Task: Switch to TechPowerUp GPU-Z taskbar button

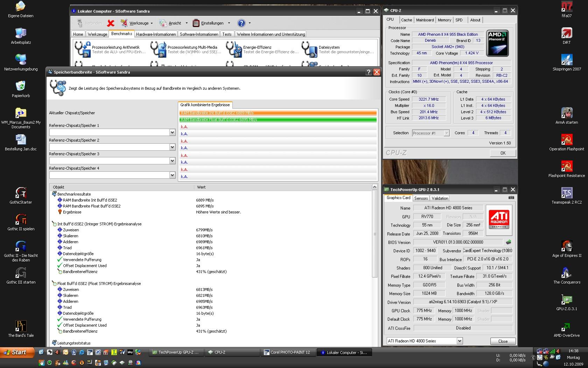Action: click(176, 353)
